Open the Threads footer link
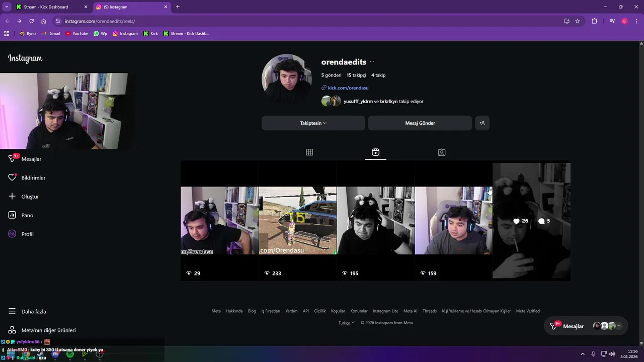The width and height of the screenshot is (644, 362). (430, 311)
